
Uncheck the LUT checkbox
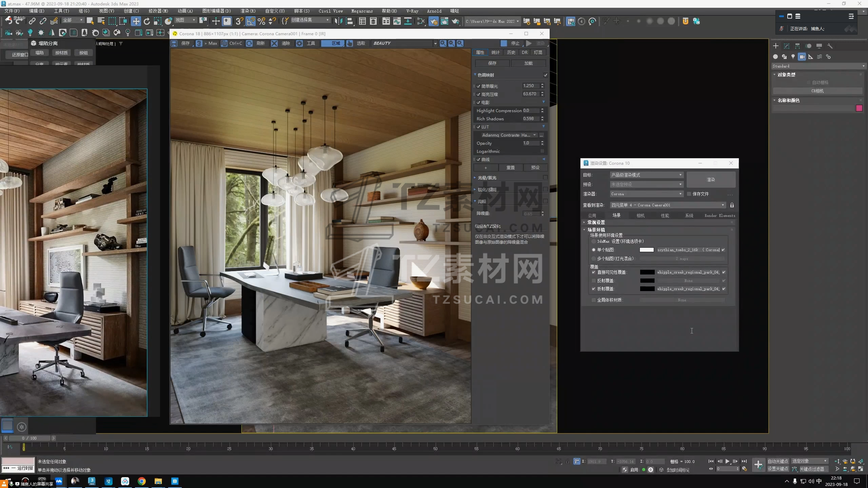pyautogui.click(x=478, y=127)
